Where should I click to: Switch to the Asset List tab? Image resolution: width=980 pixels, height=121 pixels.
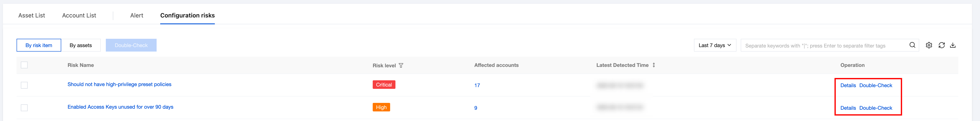pos(32,15)
